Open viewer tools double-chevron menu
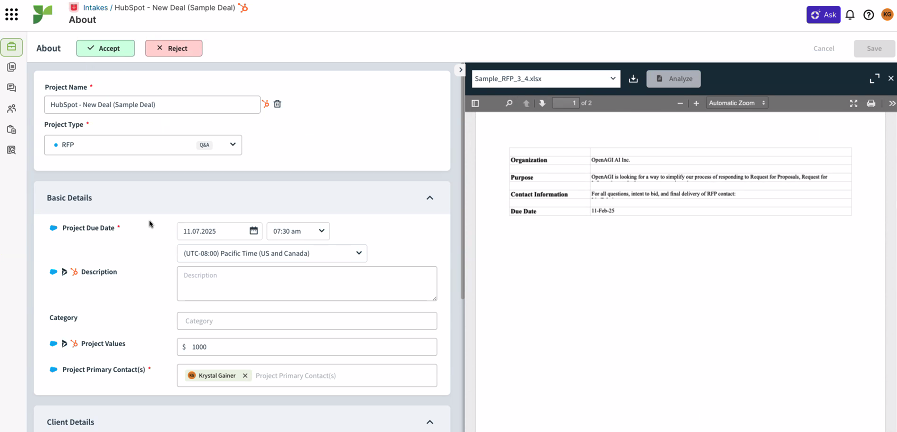The image size is (897, 432). coord(891,104)
